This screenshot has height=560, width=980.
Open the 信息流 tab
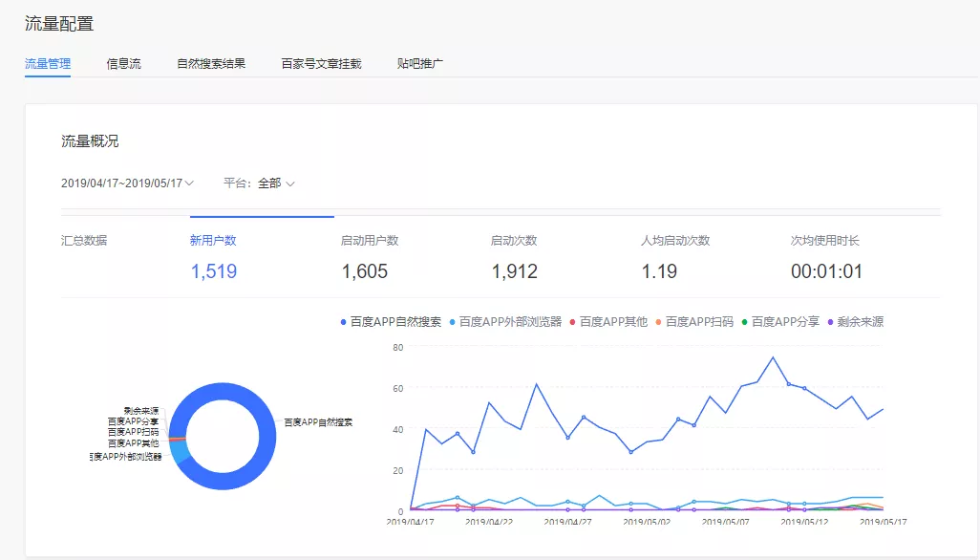[x=123, y=64]
